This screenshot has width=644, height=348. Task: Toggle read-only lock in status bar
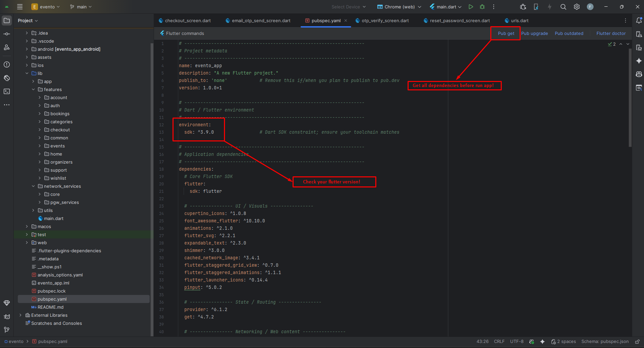[x=637, y=342]
